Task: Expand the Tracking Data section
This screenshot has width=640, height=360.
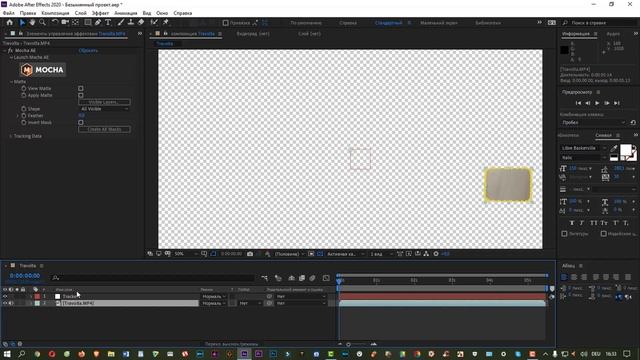Action: coord(11,136)
